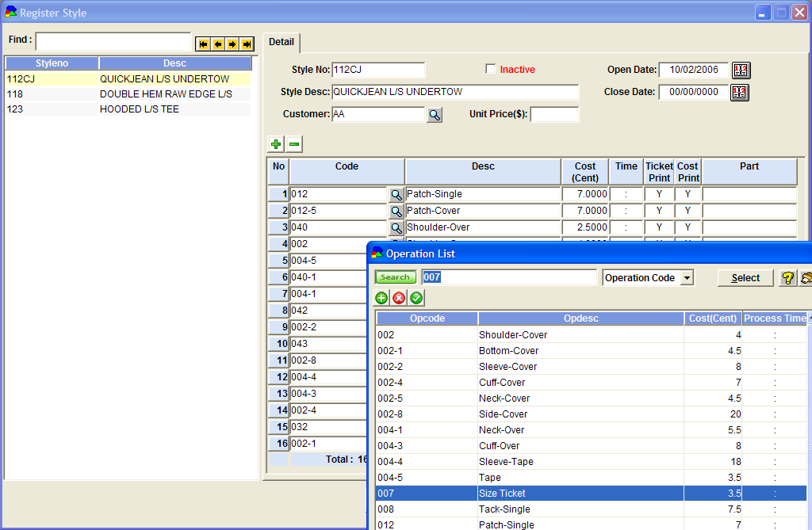Click code field containing 012-5

click(x=338, y=211)
